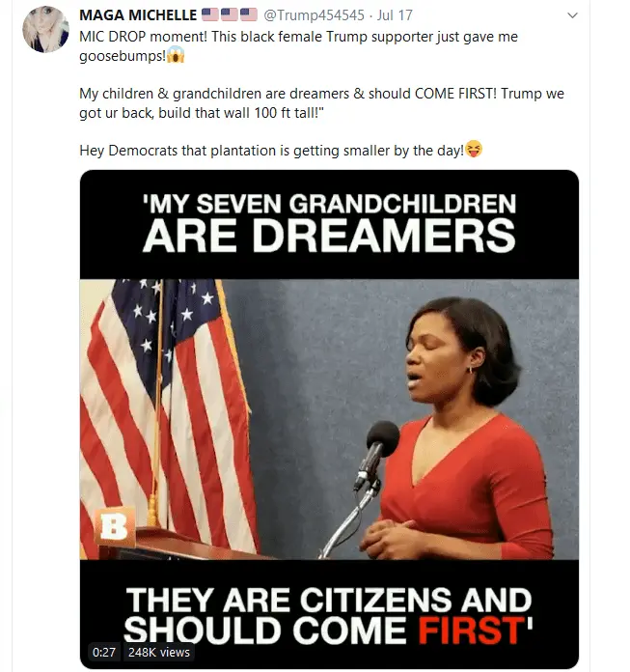Play the embedded video of the podium speaker
Image resolution: width=630 pixels, height=672 pixels.
329,419
